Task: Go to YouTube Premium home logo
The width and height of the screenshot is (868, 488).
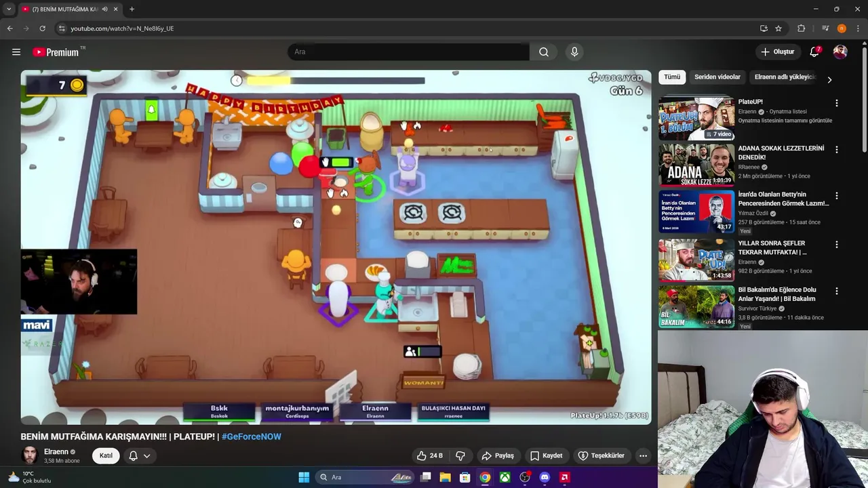Action: 56,52
